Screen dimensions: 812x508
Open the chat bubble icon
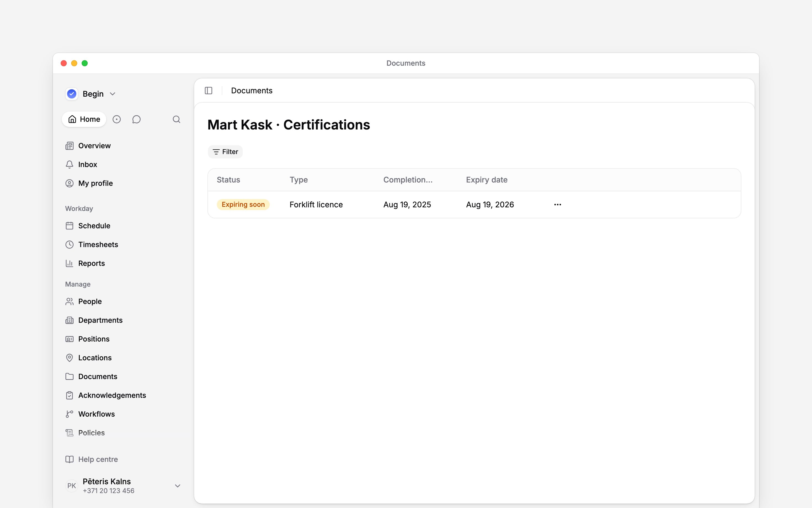[136, 119]
